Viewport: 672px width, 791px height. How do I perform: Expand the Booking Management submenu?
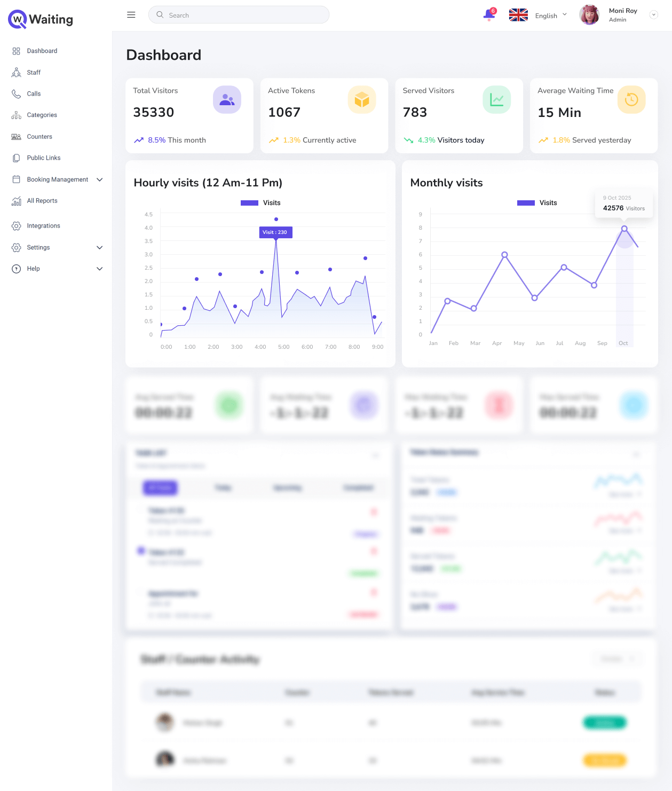pyautogui.click(x=100, y=180)
